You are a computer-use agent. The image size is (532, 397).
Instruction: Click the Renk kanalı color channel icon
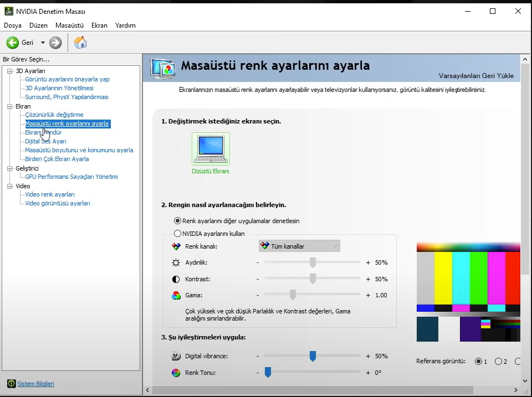pyautogui.click(x=176, y=246)
